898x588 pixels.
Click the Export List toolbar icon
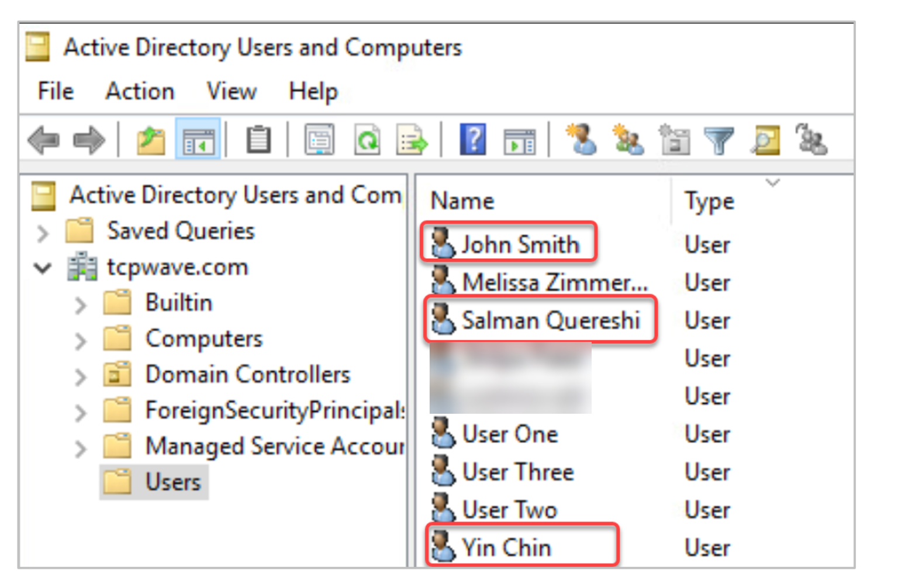(x=412, y=141)
